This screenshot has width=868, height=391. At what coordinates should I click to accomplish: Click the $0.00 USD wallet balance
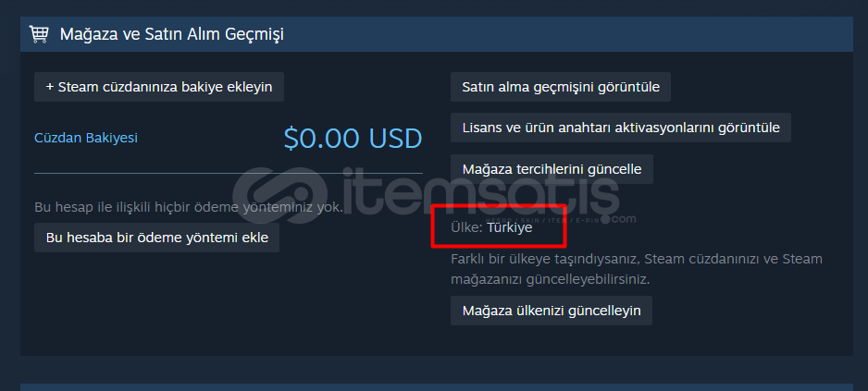click(353, 139)
